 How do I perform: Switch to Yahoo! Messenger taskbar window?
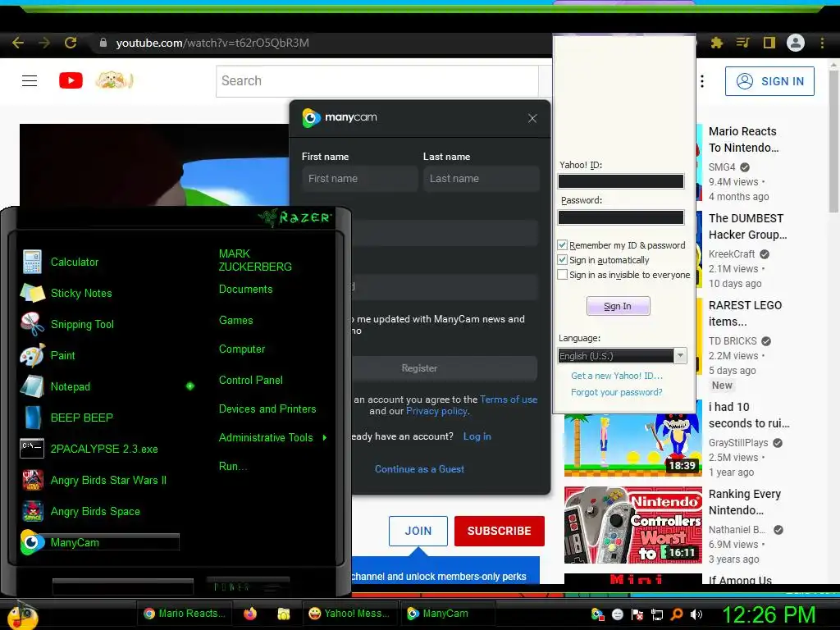[349, 614]
